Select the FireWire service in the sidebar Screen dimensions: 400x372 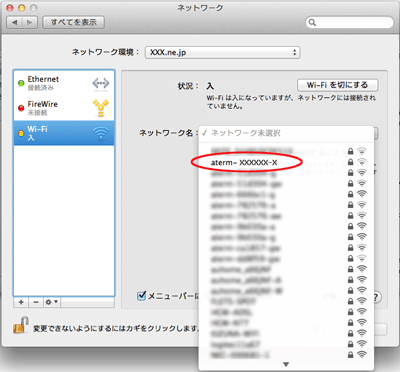click(64, 108)
